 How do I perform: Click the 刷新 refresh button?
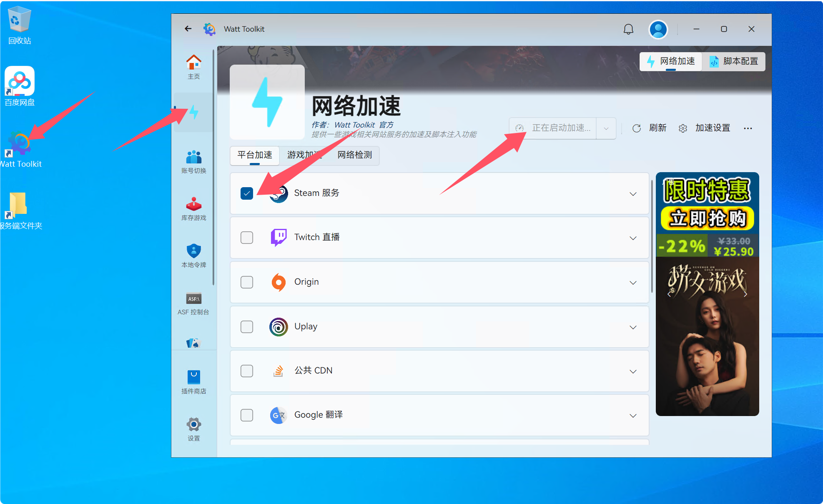click(x=649, y=128)
